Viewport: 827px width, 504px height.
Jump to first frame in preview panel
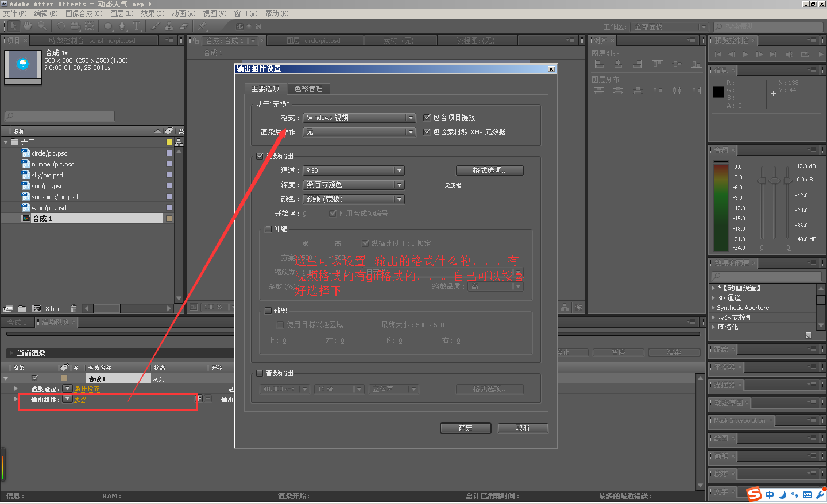click(718, 55)
